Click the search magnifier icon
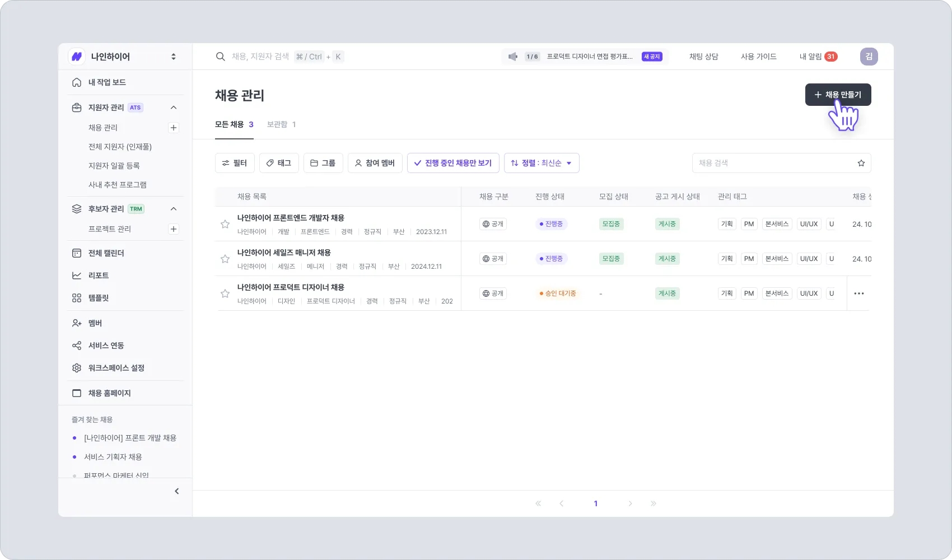 [x=221, y=57]
